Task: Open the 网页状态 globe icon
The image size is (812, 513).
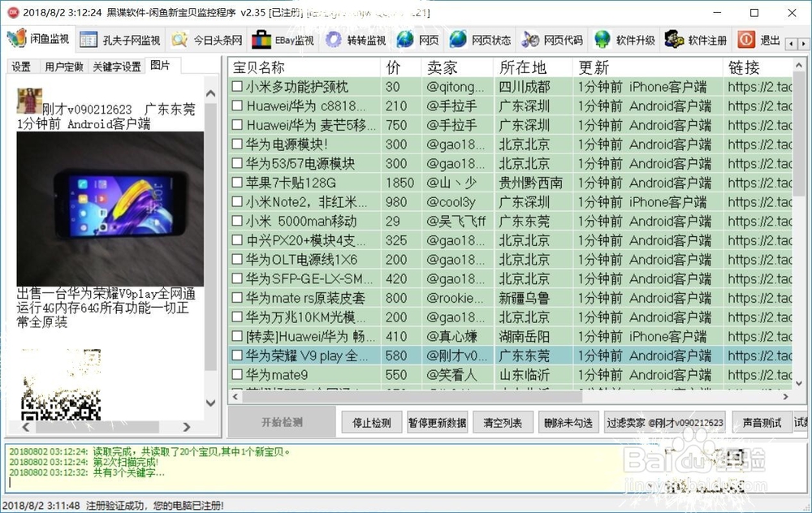Action: (458, 40)
